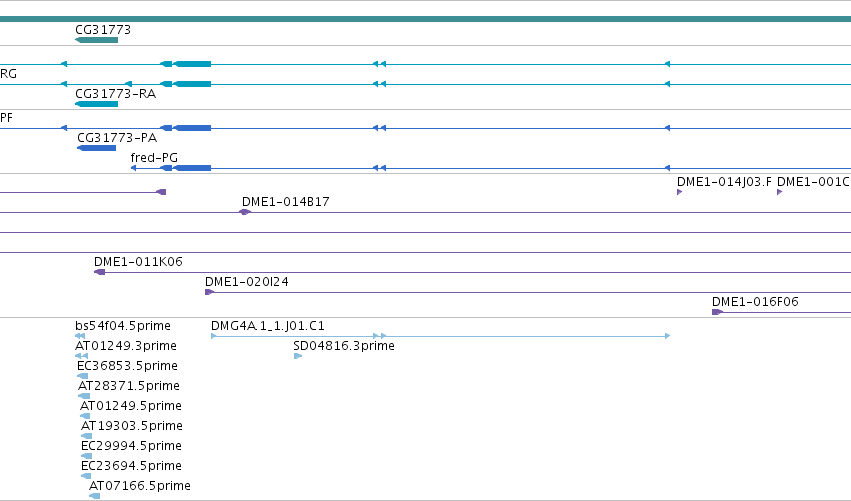The width and height of the screenshot is (851, 501).
Task: Select the DME1-020I24 purple start marker
Action: (209, 293)
